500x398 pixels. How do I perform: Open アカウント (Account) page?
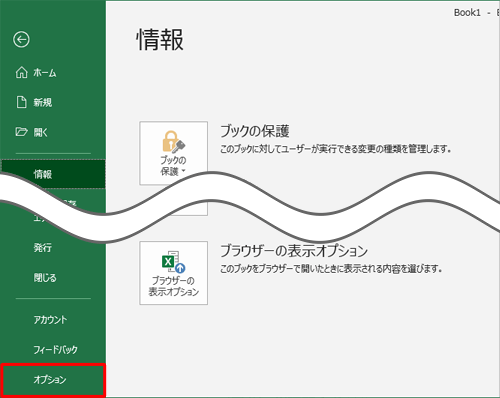click(50, 320)
